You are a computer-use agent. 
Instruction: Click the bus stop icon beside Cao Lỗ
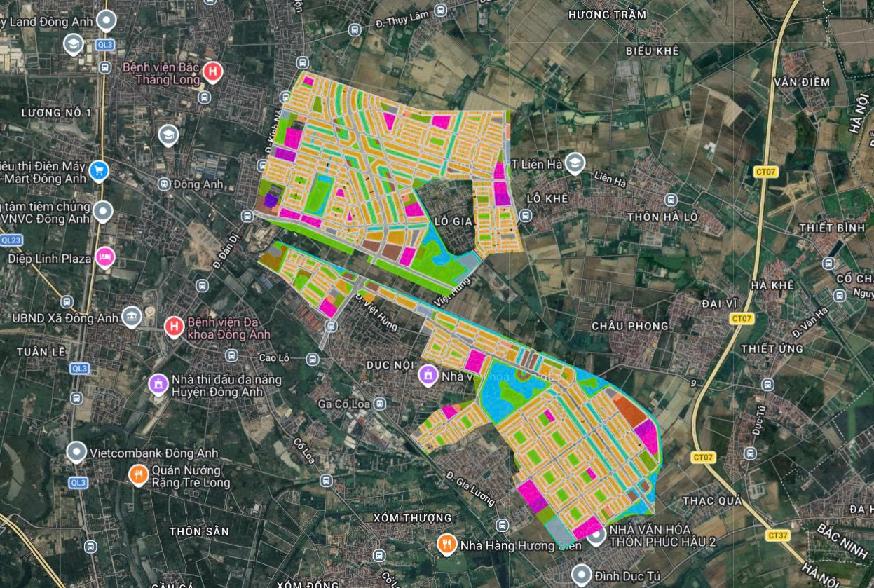313,359
